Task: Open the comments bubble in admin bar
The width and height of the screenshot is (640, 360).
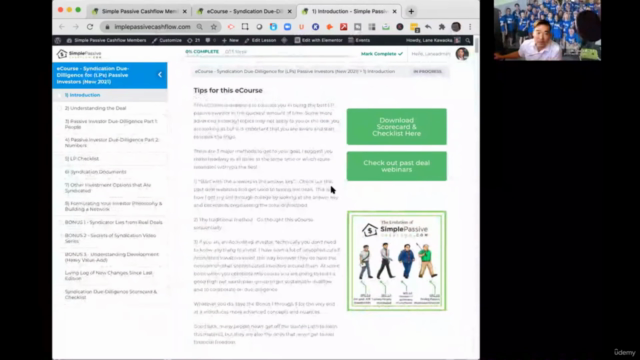Action: click(x=210, y=40)
